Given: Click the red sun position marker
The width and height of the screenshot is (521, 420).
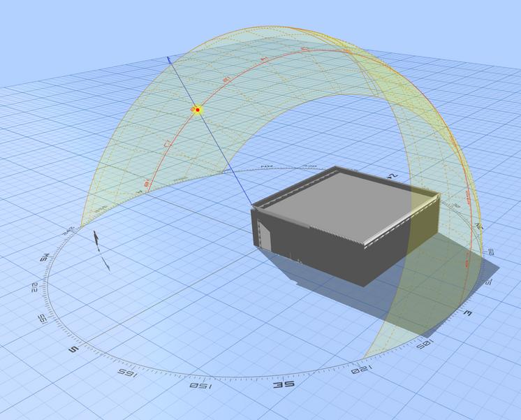Looking at the screenshot, I should [x=198, y=110].
